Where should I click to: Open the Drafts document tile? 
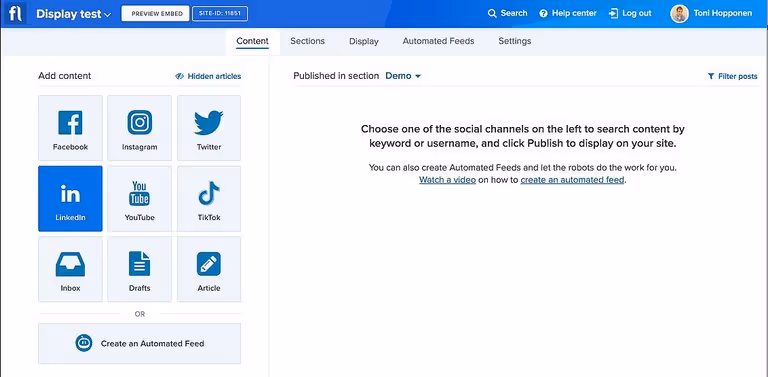point(140,269)
